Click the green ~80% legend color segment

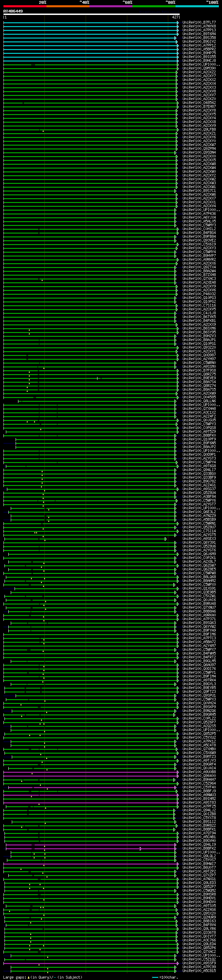[154, 7]
